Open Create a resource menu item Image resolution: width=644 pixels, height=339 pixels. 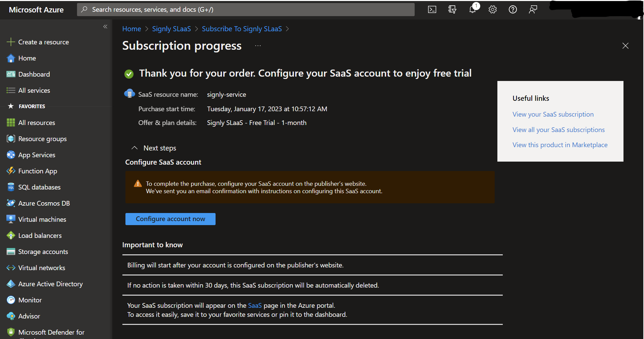(43, 42)
